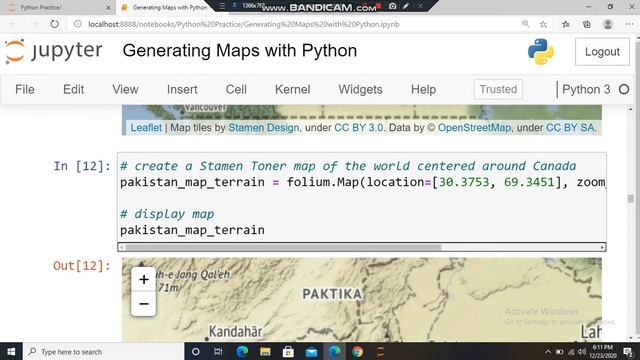Click the '# display map' comment line
640x360 pixels.
tap(167, 214)
